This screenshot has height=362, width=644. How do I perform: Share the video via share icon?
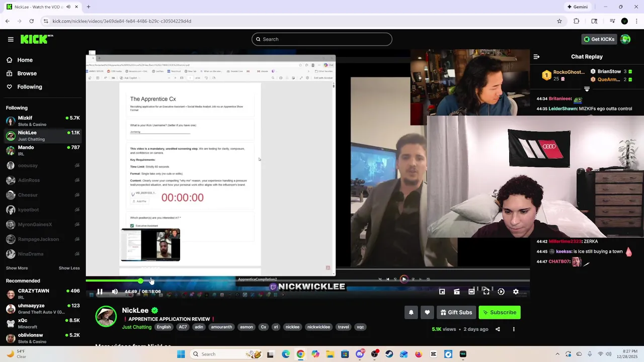pos(498,329)
